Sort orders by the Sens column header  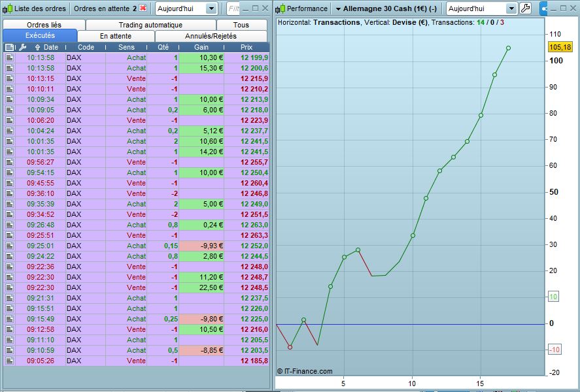coord(126,47)
